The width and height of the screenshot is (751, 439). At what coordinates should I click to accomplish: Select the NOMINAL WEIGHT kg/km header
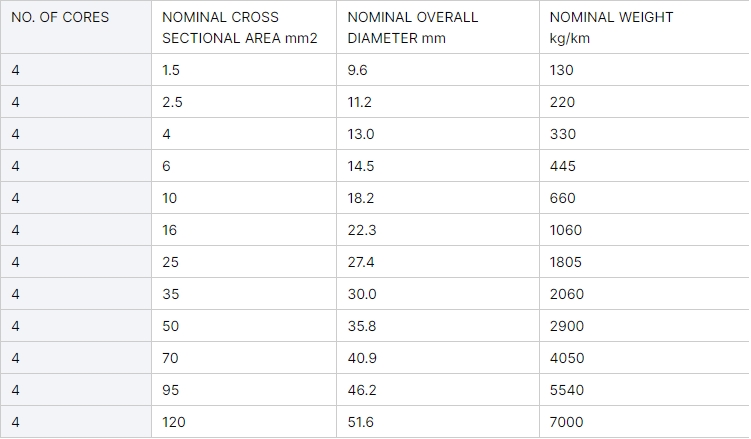(x=645, y=27)
